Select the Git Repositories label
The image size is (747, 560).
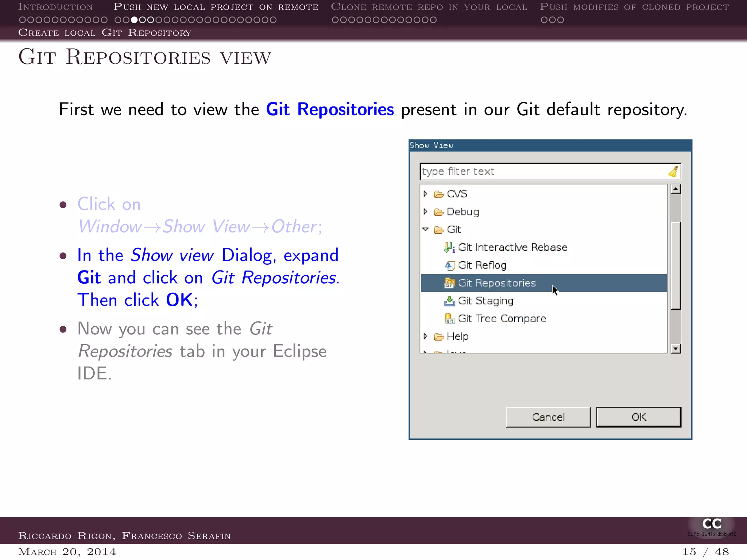(497, 283)
